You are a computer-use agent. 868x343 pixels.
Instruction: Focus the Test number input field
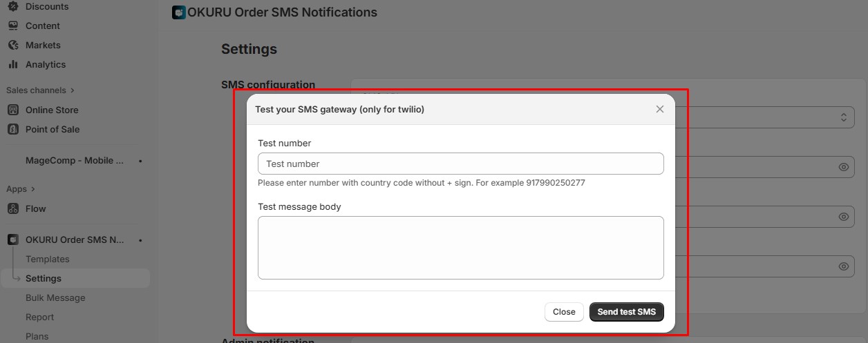[x=461, y=164]
